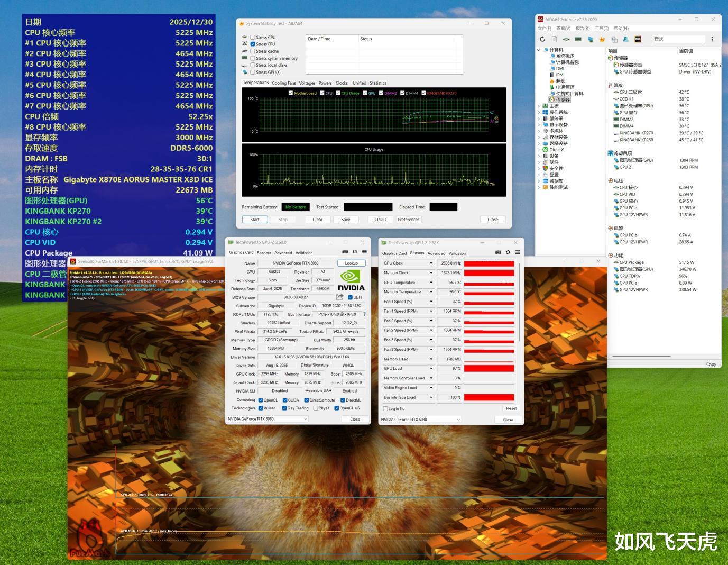Click the flame stability test toolbar icon
Viewport: 728px width, 565px height.
(x=602, y=39)
